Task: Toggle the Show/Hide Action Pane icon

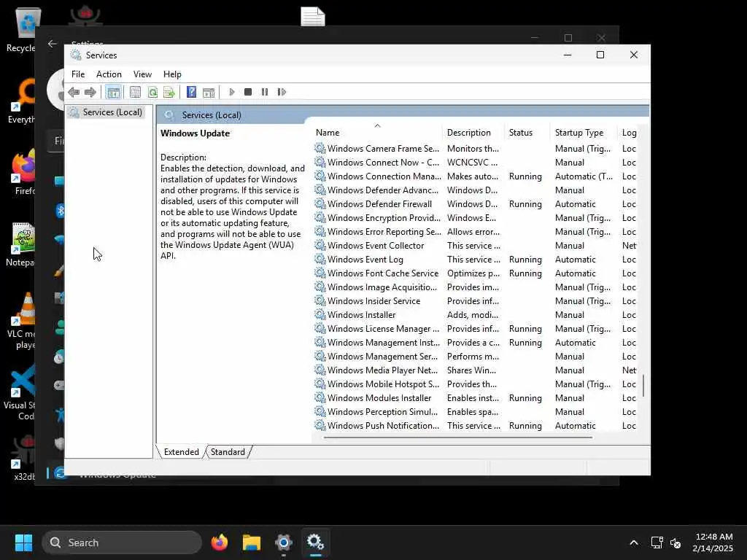Action: coord(209,92)
